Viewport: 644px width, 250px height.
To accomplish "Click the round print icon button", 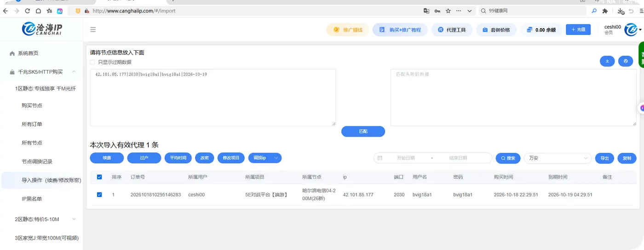I will tap(626, 61).
